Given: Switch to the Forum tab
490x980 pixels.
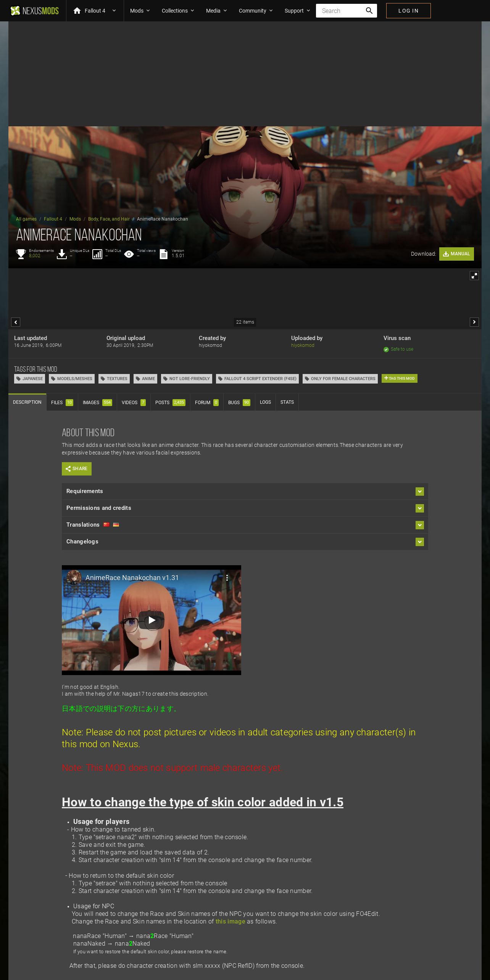Looking at the screenshot, I should [x=207, y=402].
